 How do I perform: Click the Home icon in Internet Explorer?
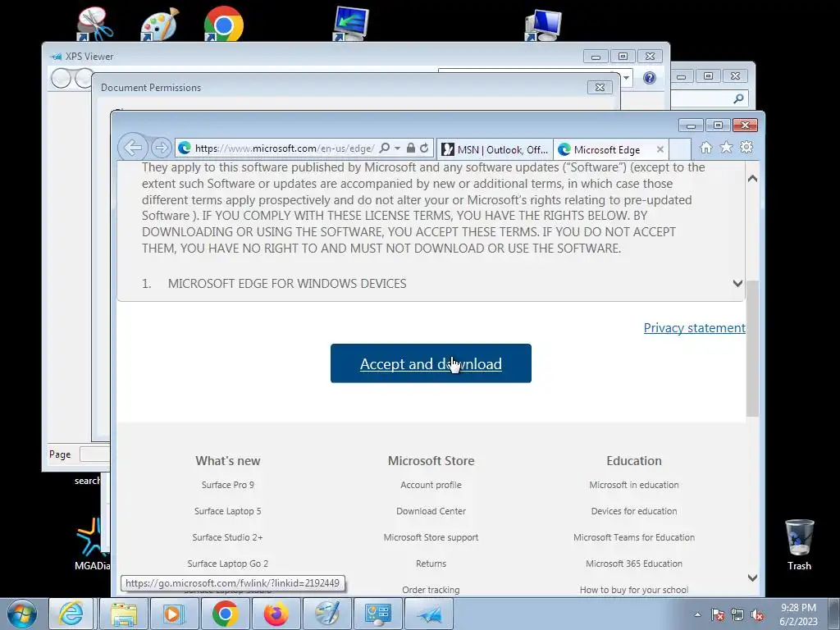[706, 148]
